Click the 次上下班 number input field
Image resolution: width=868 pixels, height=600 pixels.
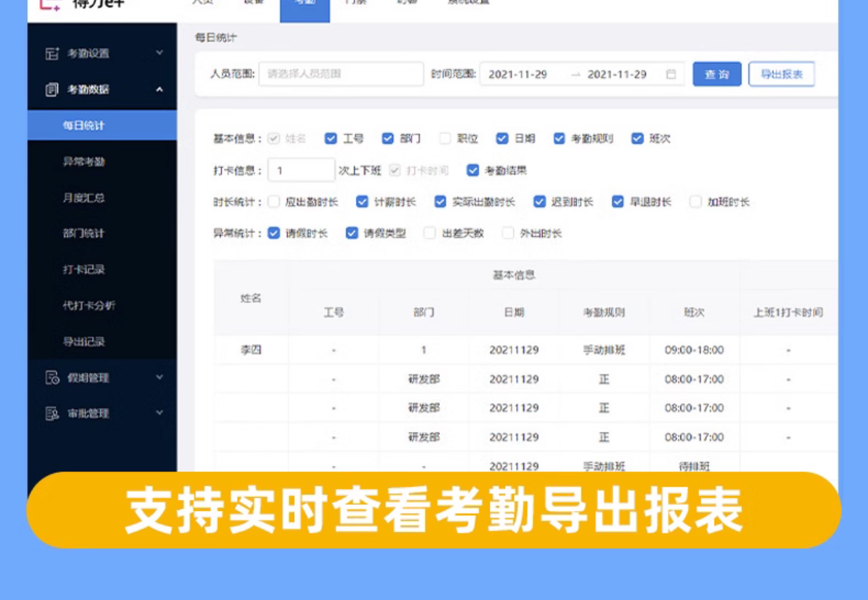pos(301,171)
